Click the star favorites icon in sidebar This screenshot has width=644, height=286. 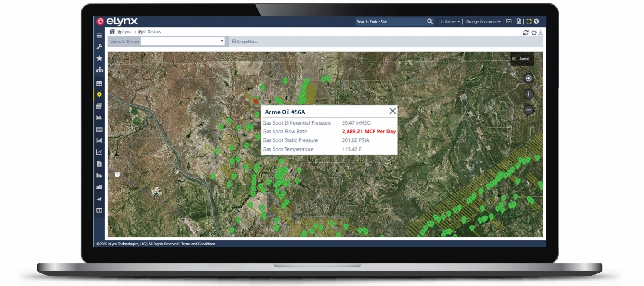pyautogui.click(x=99, y=58)
